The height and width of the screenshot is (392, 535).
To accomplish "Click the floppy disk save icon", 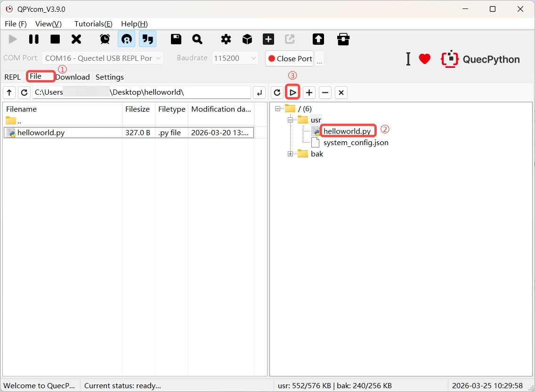I will [x=176, y=39].
